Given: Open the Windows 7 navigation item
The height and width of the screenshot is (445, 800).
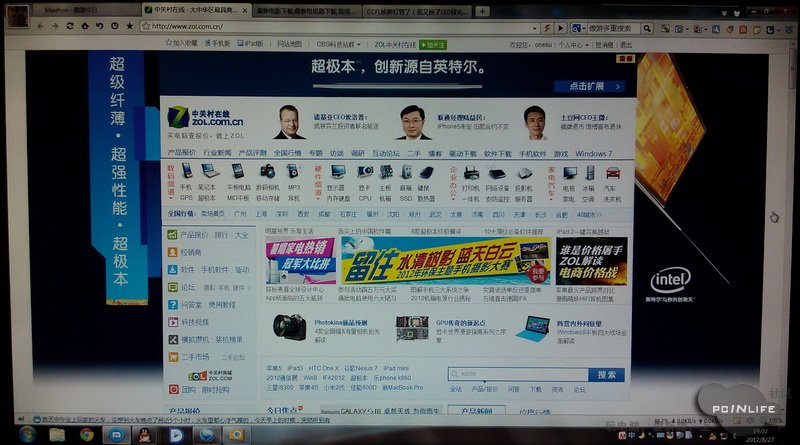Looking at the screenshot, I should [593, 154].
